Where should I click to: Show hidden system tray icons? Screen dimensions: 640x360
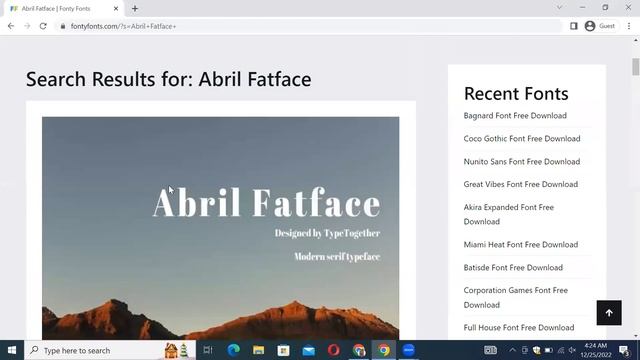click(x=512, y=350)
